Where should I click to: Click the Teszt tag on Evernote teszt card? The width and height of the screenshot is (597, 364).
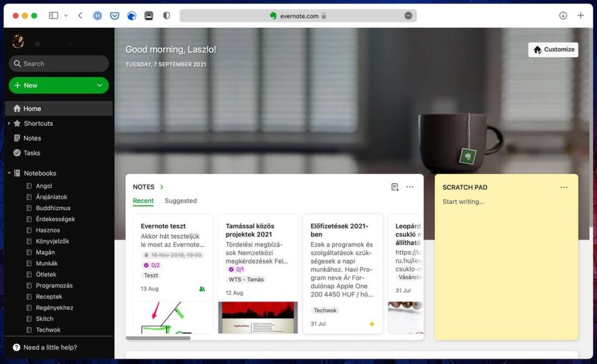coord(151,275)
